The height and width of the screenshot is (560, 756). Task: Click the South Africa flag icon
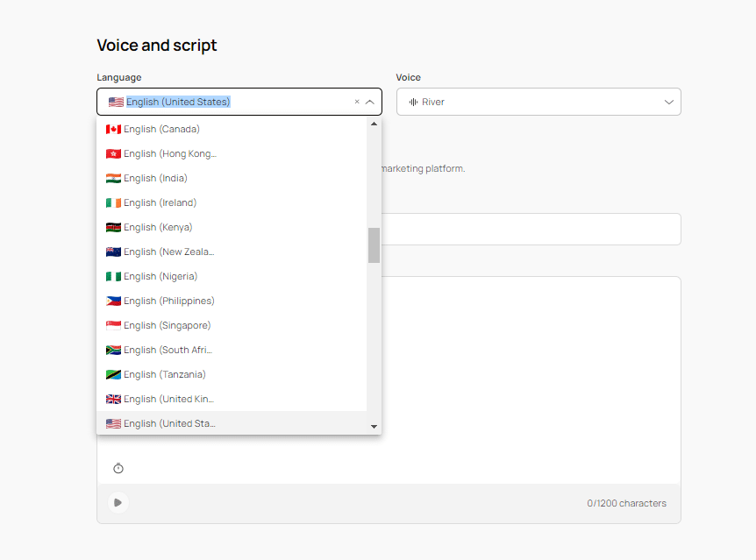coord(113,350)
